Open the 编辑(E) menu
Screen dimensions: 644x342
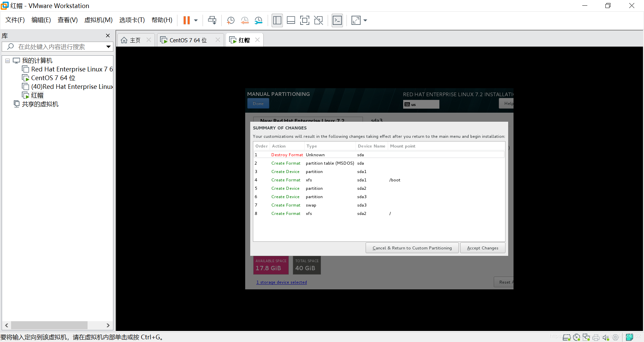[x=41, y=20]
